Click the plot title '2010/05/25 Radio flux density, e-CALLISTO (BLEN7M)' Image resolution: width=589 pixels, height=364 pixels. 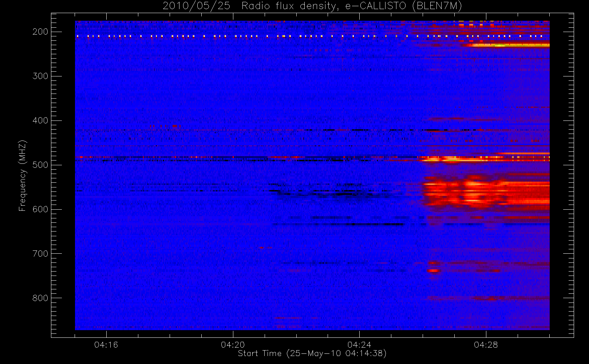[x=312, y=6]
